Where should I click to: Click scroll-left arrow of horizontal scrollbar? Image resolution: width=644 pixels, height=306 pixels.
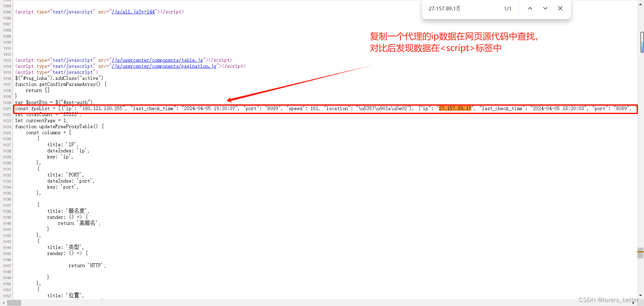[3, 303]
